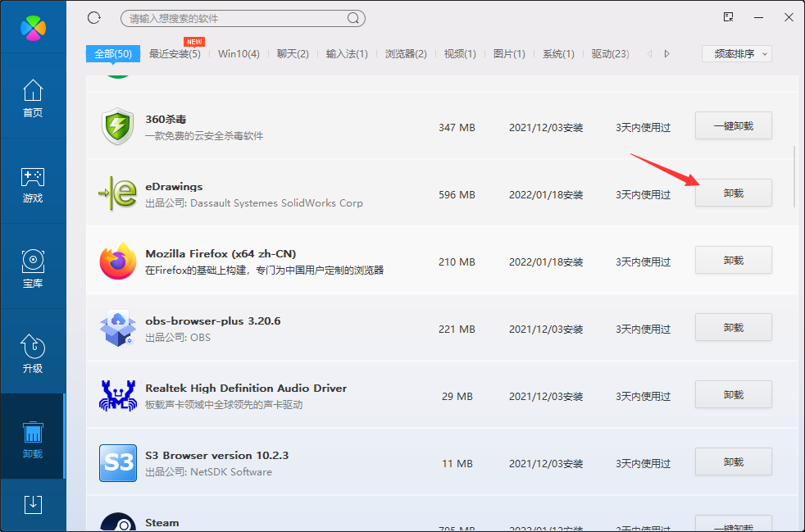Screen dimensions: 805x532
Task: Click the Mozilla Firefox (x64 zh-CN) name
Action: [x=221, y=253]
